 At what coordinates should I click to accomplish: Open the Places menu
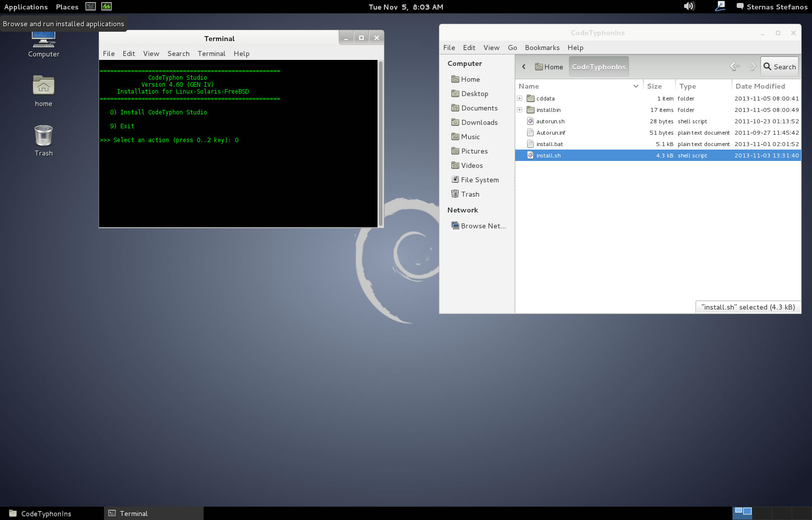[x=67, y=7]
